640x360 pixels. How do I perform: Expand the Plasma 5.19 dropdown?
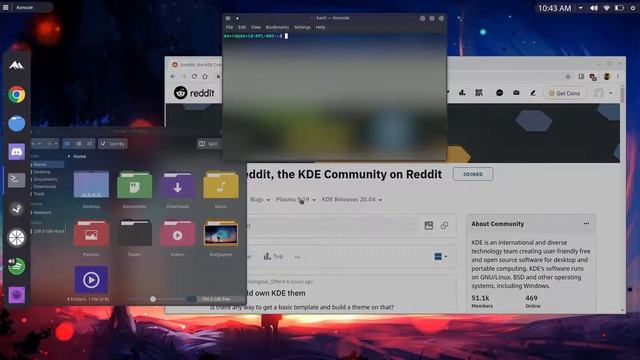point(296,200)
